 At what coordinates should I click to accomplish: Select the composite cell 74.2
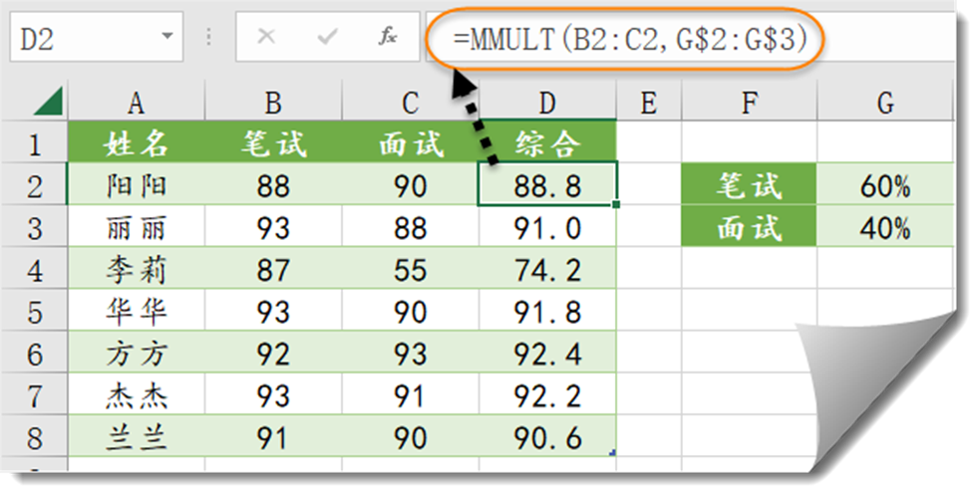click(547, 269)
